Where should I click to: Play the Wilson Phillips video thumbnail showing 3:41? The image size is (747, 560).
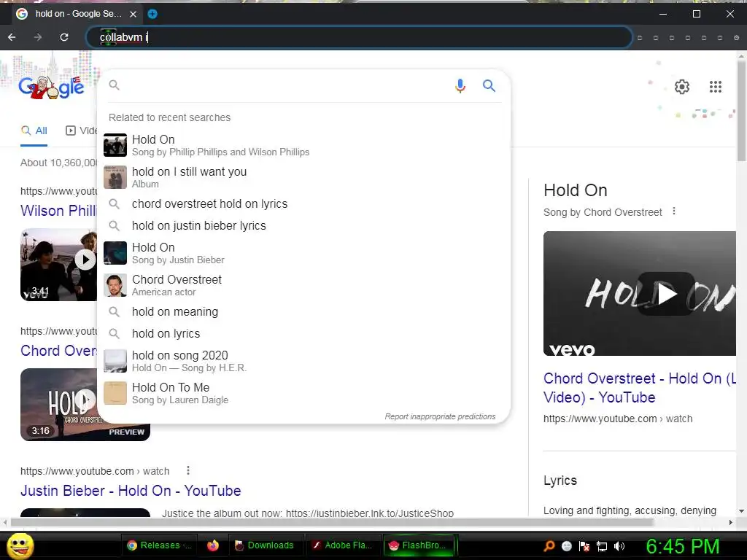pyautogui.click(x=58, y=264)
